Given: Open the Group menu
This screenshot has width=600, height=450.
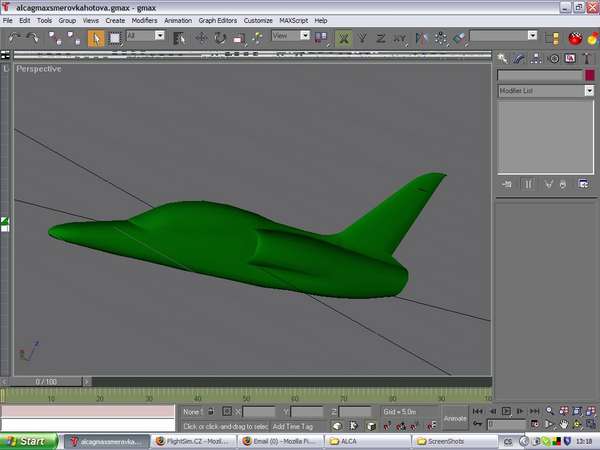Looking at the screenshot, I should click(67, 20).
